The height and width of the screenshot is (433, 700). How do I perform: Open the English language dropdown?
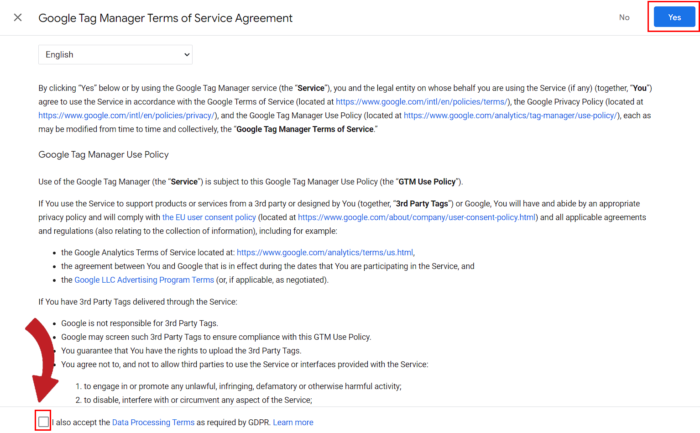point(115,54)
